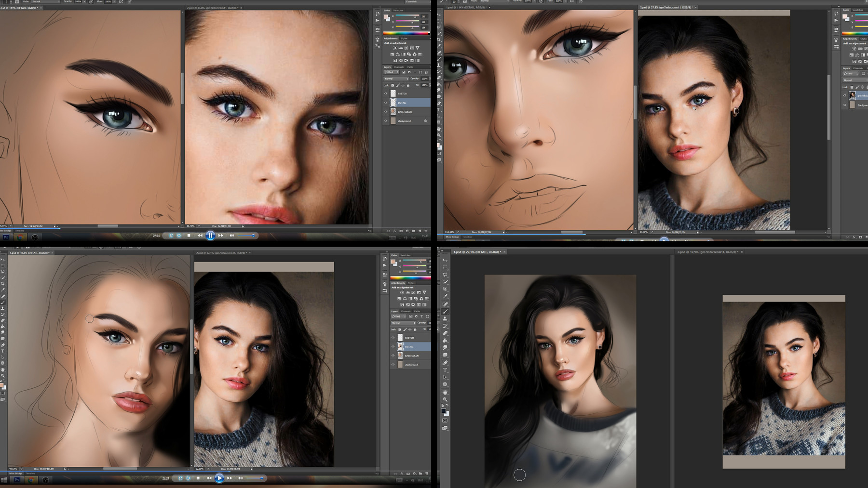
Task: Toggle Background layer visibility in bottom-left window
Action: coord(393,365)
